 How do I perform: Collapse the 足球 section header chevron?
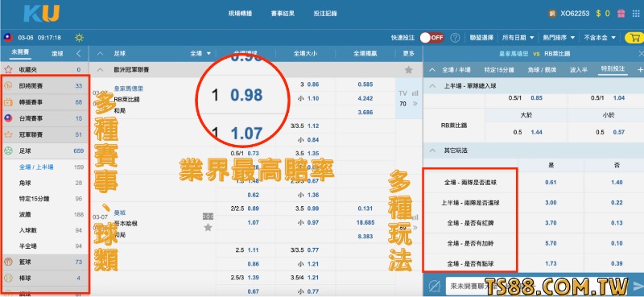101,53
